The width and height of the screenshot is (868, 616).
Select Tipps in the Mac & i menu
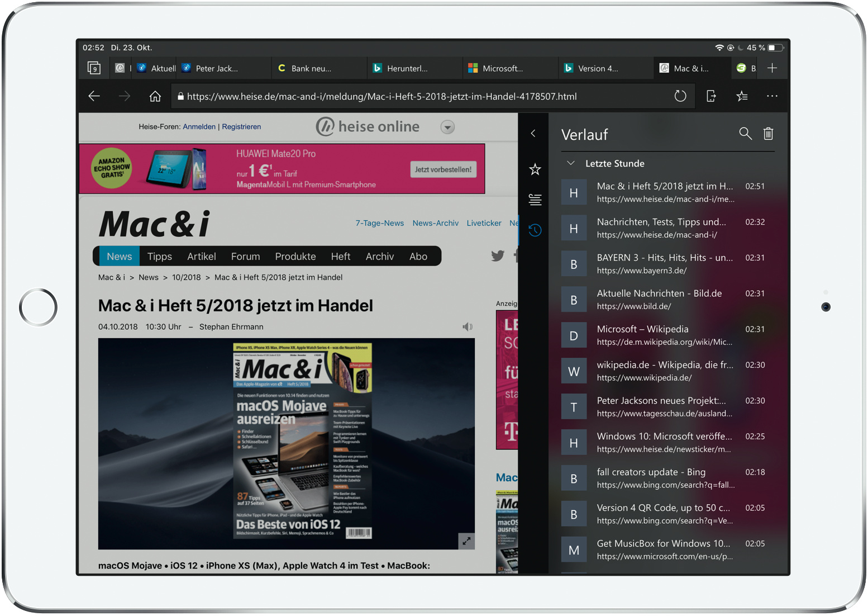point(159,257)
